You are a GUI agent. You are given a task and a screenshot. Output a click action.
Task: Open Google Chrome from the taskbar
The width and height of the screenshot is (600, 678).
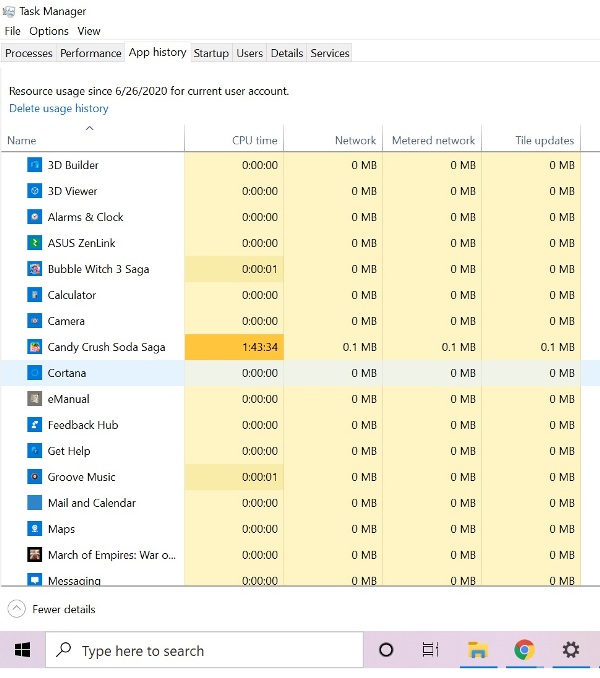[524, 649]
